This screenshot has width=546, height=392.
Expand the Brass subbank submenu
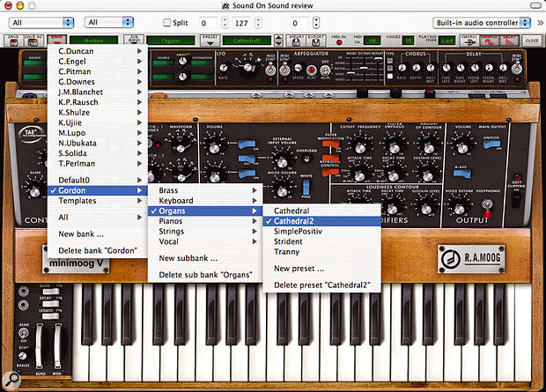point(205,190)
